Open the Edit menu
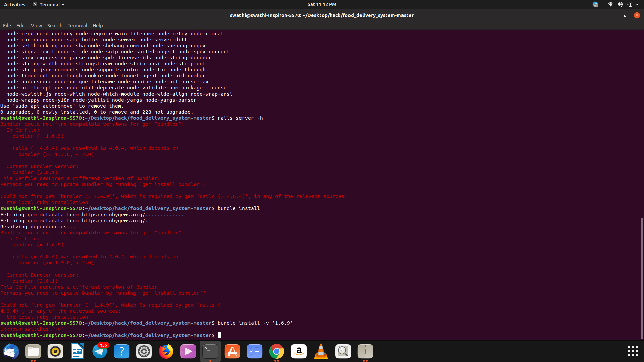This screenshot has width=644, height=362. (21, 26)
